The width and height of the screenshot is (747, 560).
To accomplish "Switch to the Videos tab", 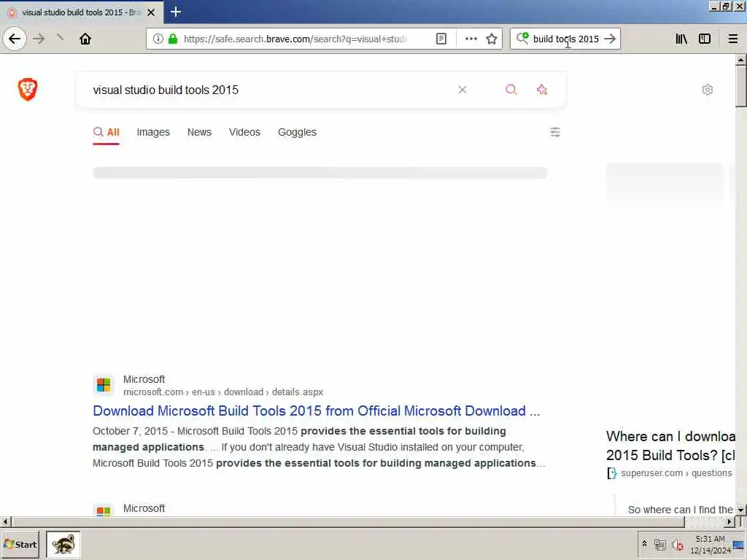I will 244,132.
